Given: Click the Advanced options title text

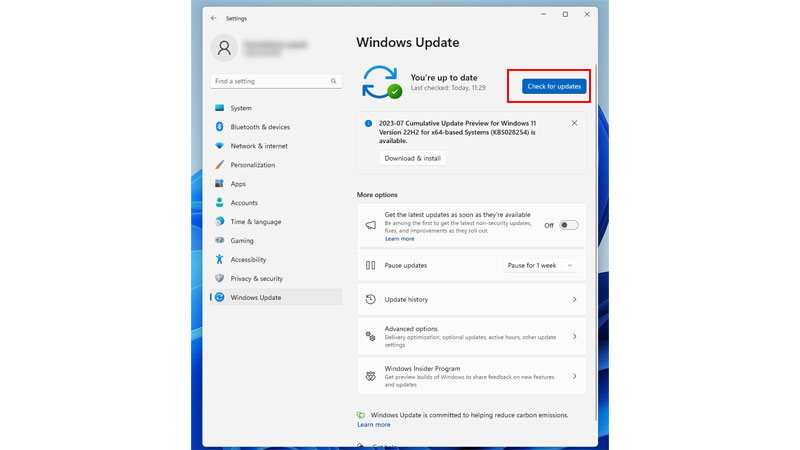Looking at the screenshot, I should 411,329.
